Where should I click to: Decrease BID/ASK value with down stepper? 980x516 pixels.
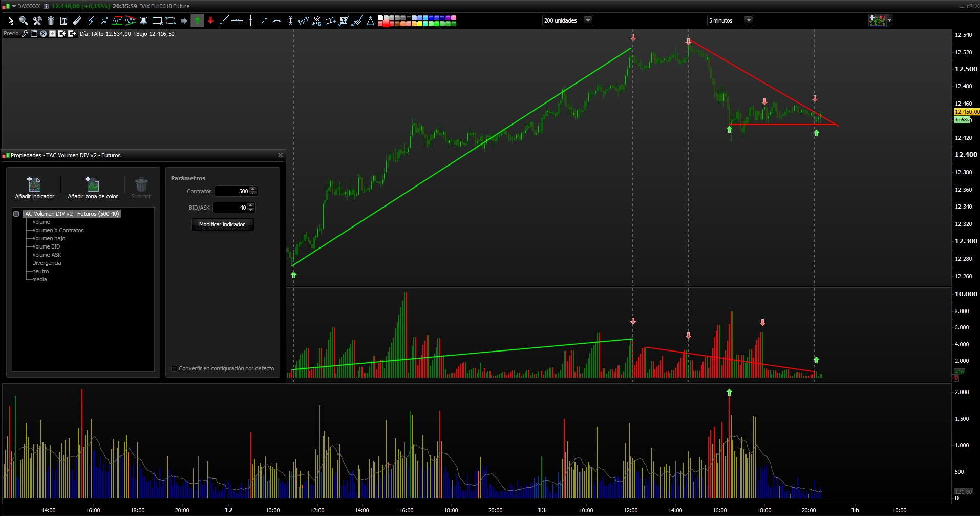pyautogui.click(x=251, y=210)
